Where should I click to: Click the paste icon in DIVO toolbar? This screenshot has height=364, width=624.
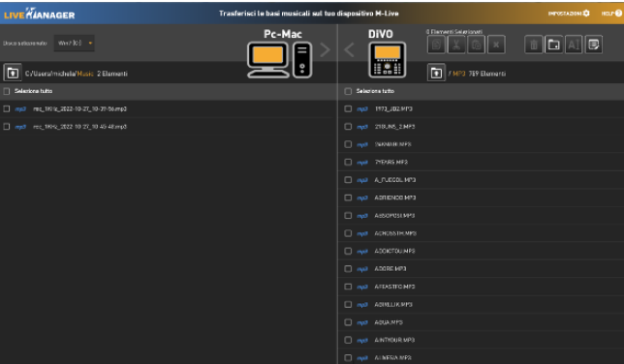tap(476, 45)
